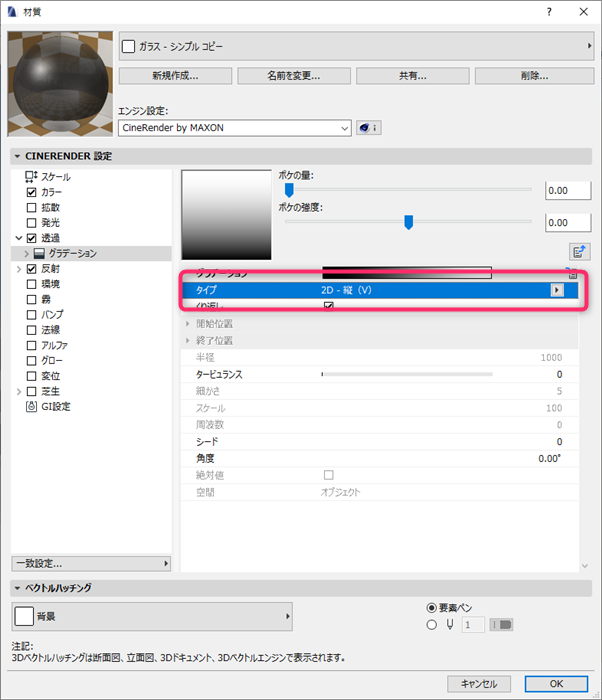Click the グラデーション color bar
Viewport: 602px width, 700px height.
tap(407, 273)
